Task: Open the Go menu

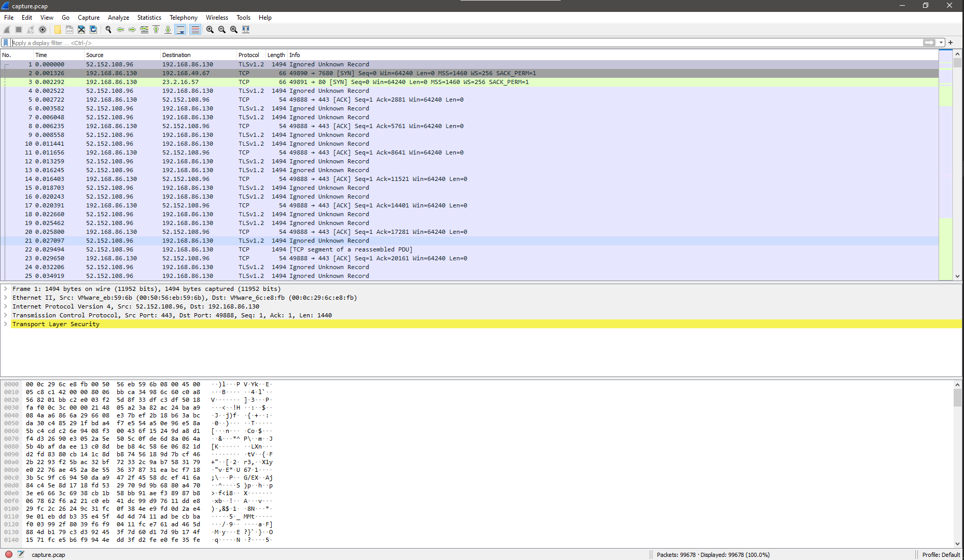Action: coord(65,17)
